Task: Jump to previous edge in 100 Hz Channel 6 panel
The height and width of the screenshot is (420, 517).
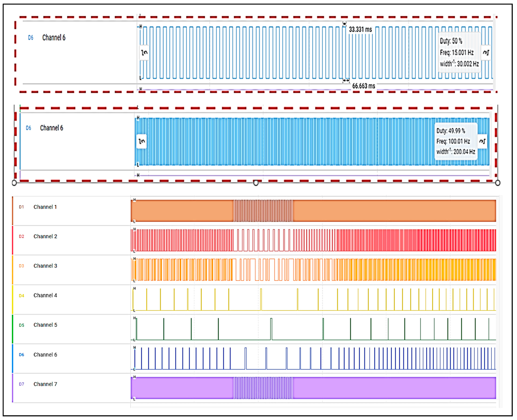Action: coord(141,141)
